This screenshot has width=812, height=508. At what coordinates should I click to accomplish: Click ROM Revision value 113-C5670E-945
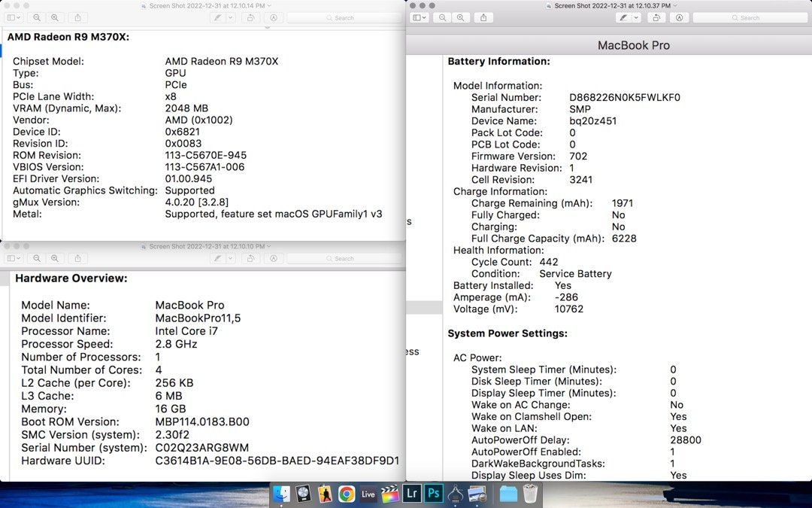click(205, 155)
